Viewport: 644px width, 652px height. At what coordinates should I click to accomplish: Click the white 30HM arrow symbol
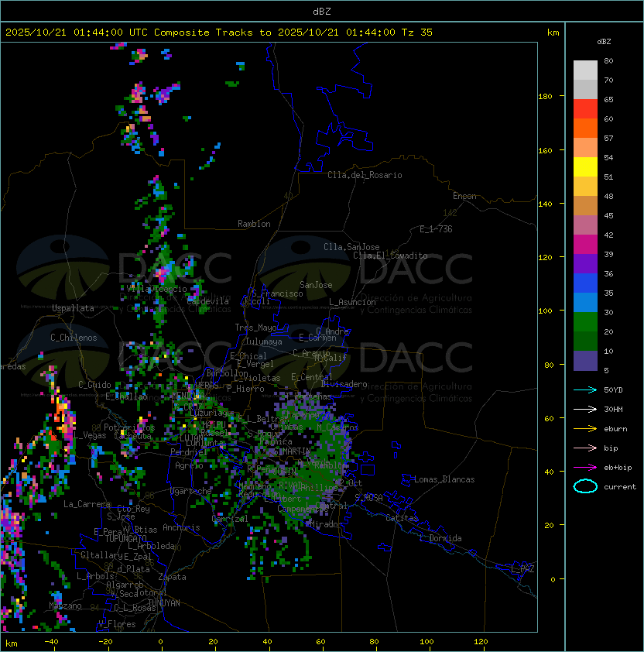pos(585,409)
